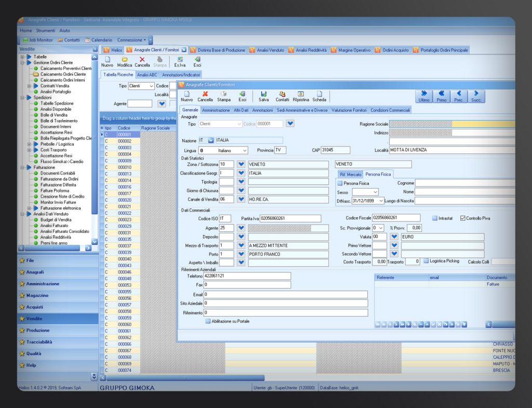This screenshot has height=408, width=532.
Task: Create a new record with the Nuovo icon
Action: tap(187, 95)
